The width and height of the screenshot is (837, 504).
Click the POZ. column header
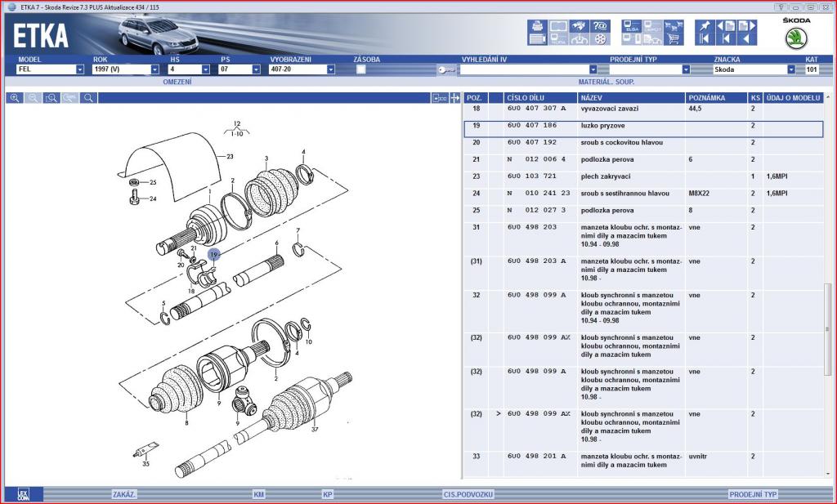pyautogui.click(x=477, y=98)
